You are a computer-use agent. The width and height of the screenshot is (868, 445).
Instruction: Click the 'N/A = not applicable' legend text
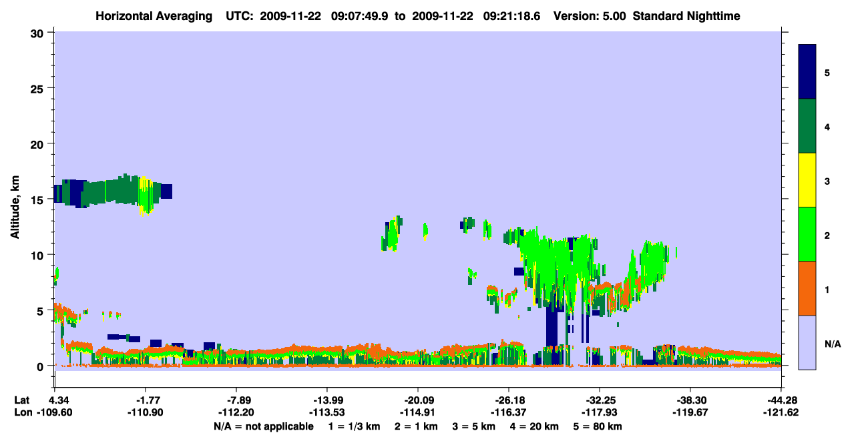tap(263, 426)
